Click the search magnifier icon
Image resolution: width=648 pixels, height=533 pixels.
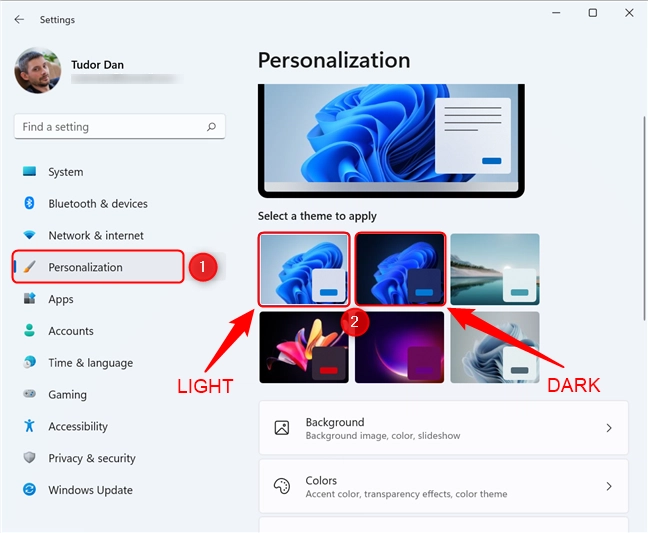[211, 126]
